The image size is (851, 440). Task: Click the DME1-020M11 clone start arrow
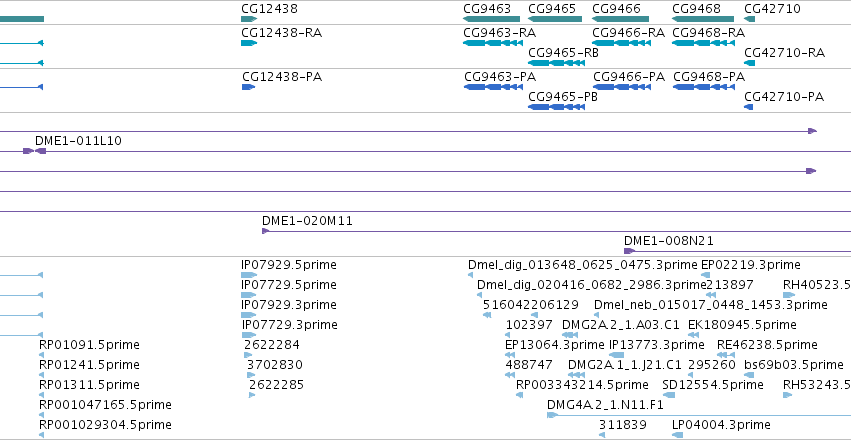click(265, 231)
